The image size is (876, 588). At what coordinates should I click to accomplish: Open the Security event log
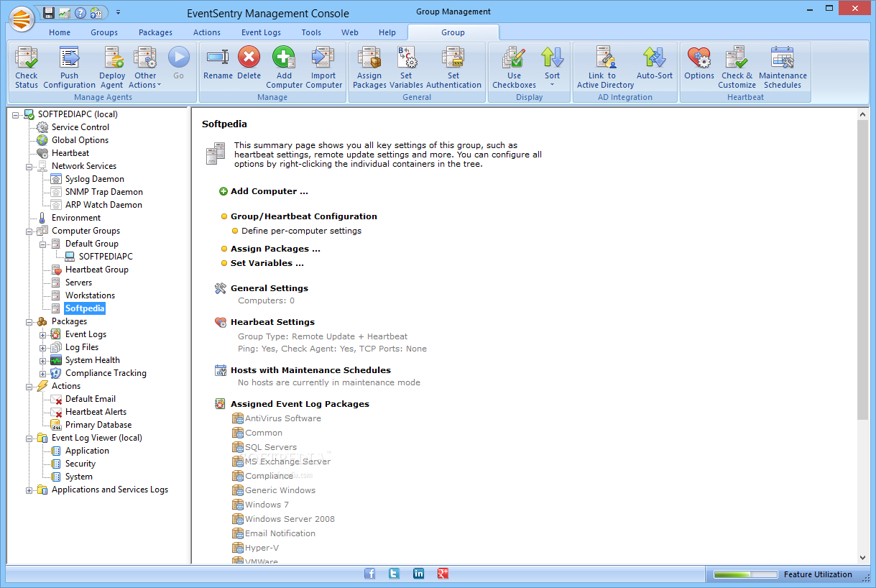(x=80, y=464)
